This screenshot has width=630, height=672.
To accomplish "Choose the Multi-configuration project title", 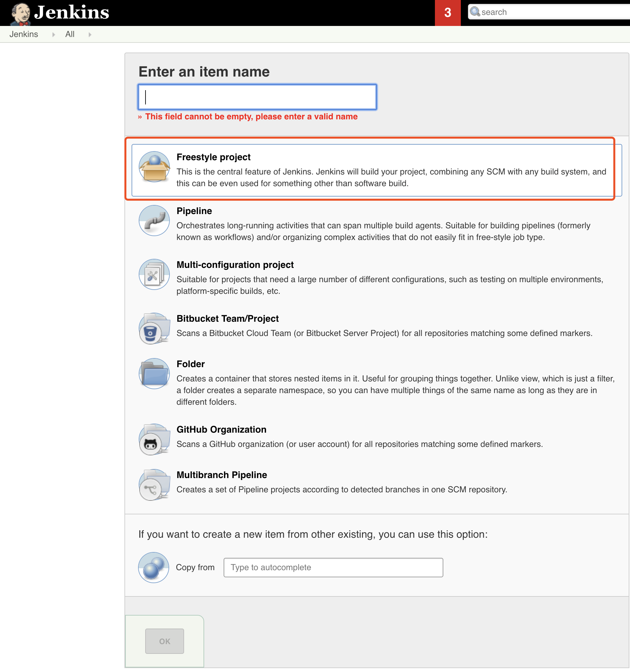I will 235,265.
